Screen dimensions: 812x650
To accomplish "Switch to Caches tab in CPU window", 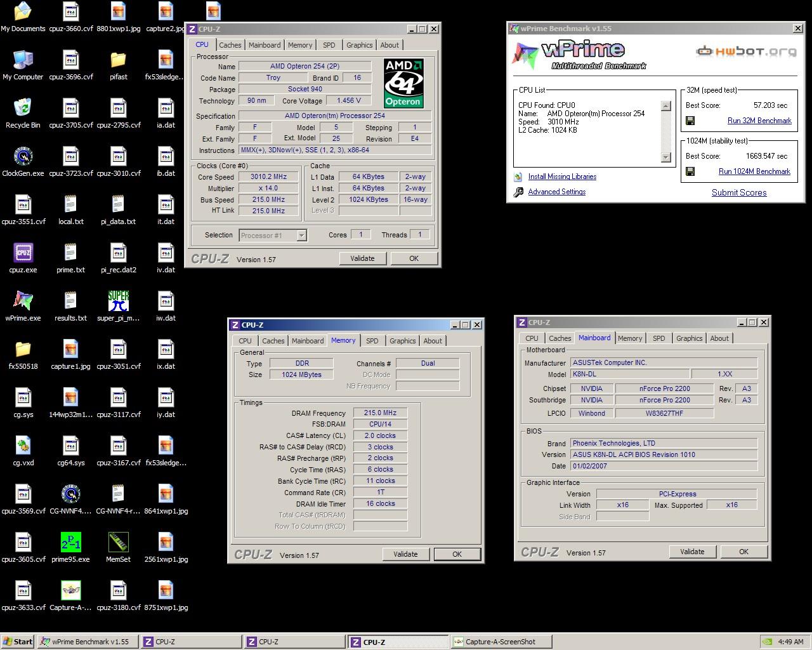I will [230, 45].
